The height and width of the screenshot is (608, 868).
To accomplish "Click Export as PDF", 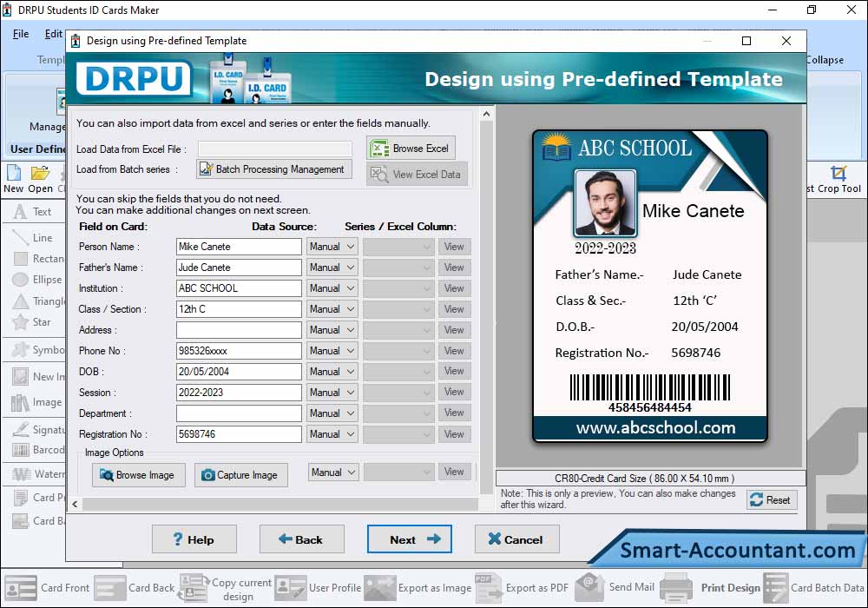I will (522, 587).
